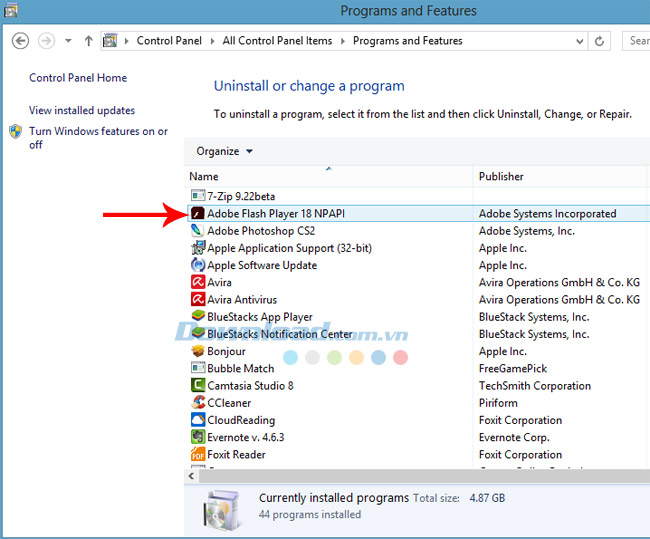Go up one level with Up arrow
650x539 pixels.
(88, 41)
